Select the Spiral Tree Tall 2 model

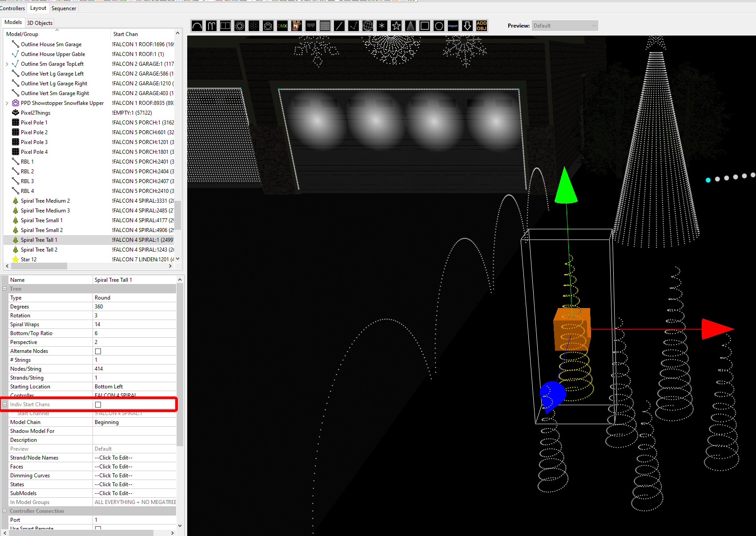(40, 249)
